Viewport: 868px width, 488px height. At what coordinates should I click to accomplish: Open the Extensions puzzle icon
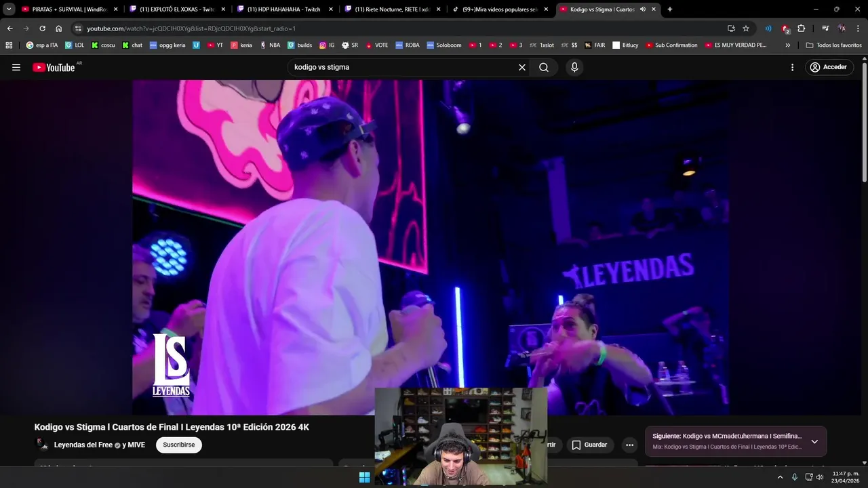point(802,28)
